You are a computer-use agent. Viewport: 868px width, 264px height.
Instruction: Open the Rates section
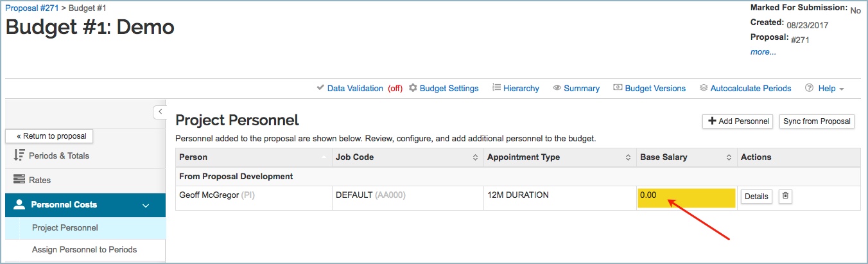tap(40, 180)
